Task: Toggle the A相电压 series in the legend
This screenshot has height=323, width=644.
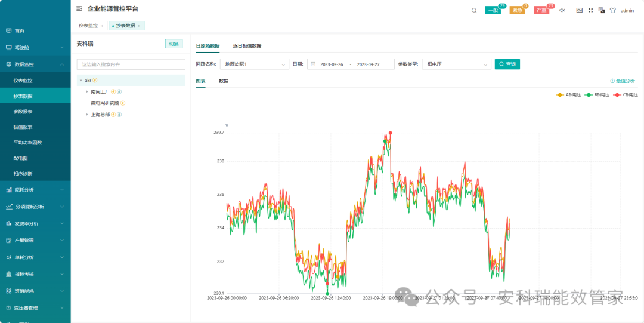Action: point(568,95)
